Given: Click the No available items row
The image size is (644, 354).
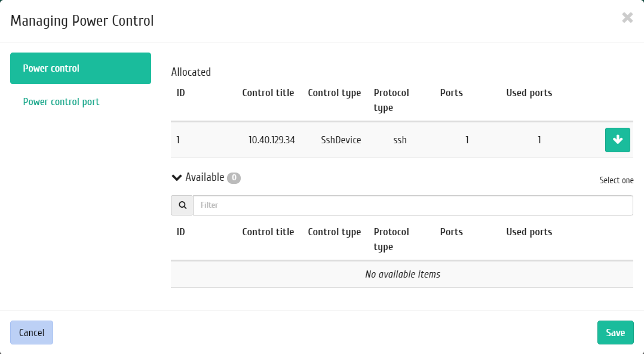Looking at the screenshot, I should 402,274.
